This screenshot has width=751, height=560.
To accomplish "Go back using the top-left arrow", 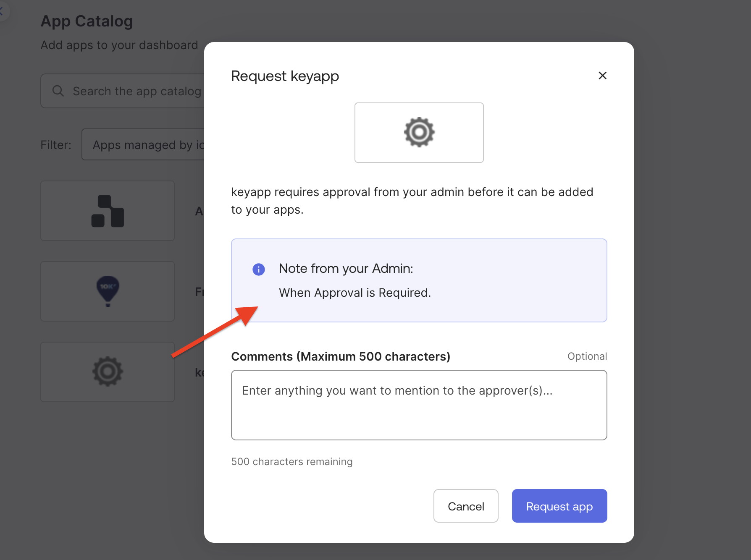I will click(3, 11).
